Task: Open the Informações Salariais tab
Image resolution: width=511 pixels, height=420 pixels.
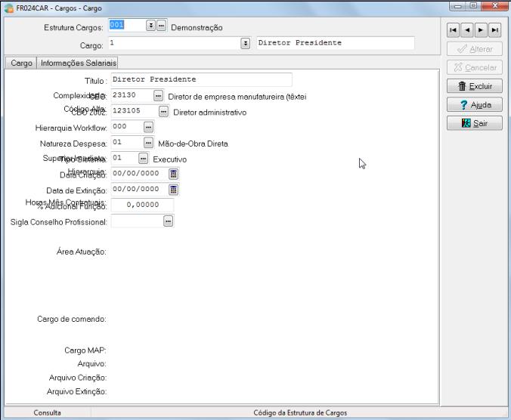Action: coord(78,63)
